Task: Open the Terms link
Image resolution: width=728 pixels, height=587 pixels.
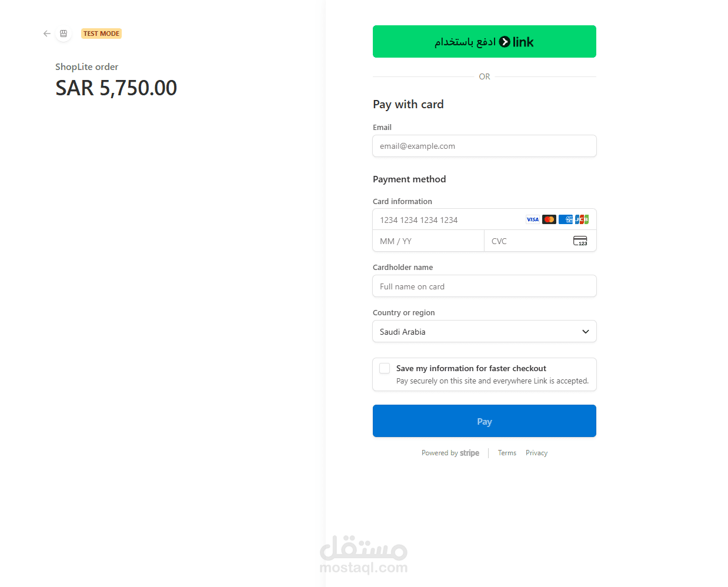Action: pos(507,453)
